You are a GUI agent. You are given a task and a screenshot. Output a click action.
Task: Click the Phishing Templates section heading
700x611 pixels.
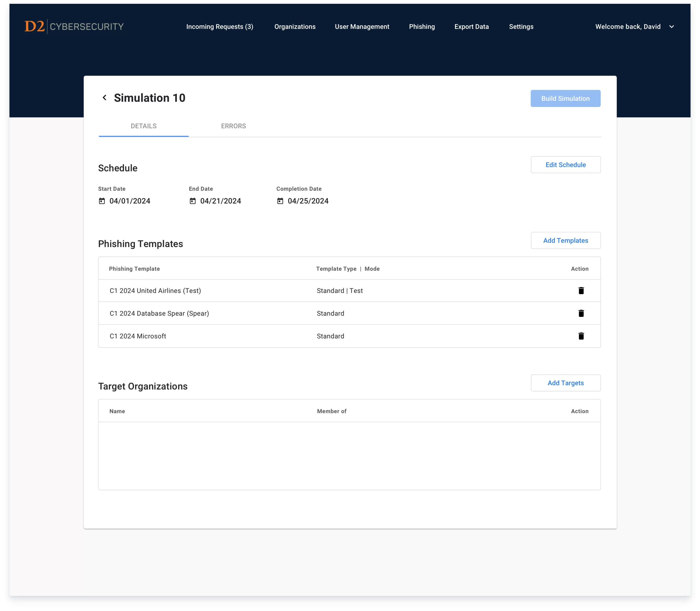pos(140,244)
